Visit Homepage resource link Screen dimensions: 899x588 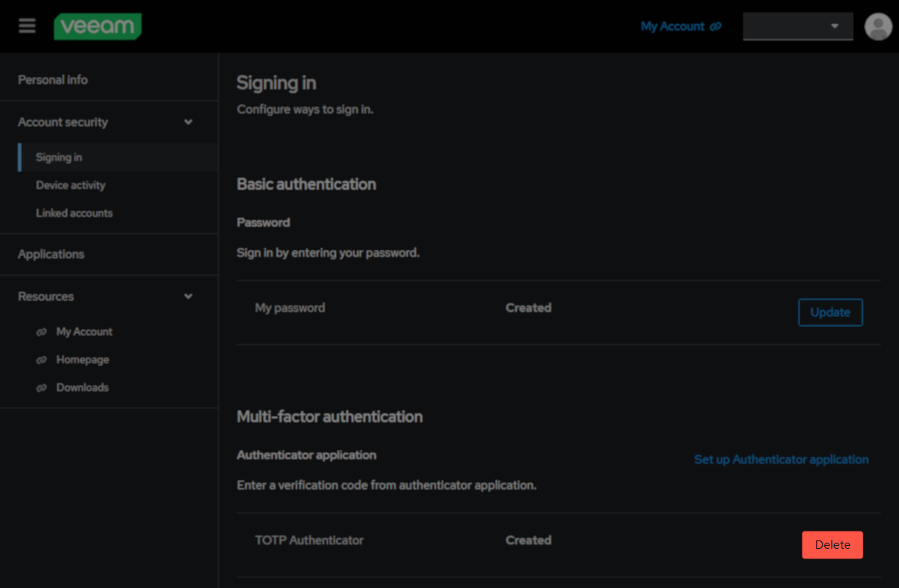click(x=82, y=360)
